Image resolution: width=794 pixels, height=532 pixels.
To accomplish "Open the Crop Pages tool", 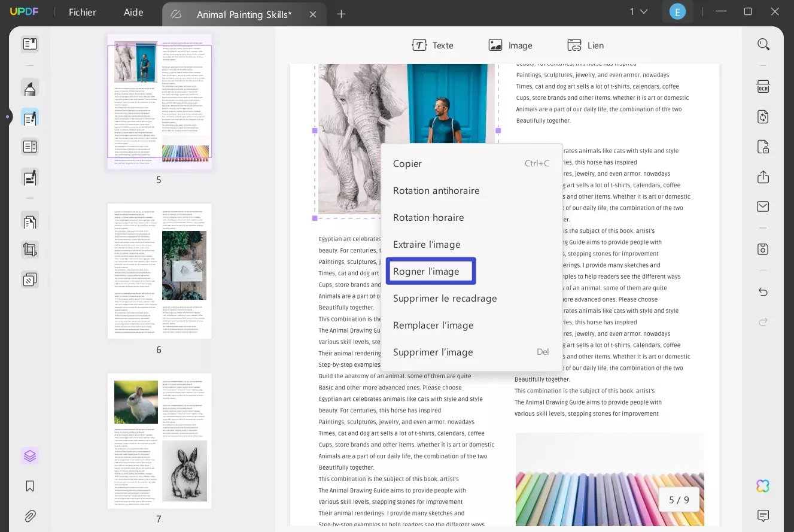I will [x=30, y=250].
